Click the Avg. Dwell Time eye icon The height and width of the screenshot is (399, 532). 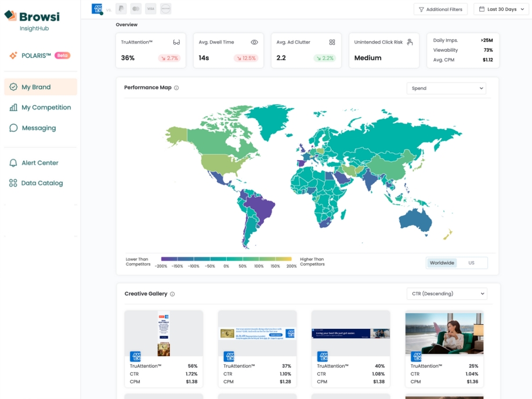pos(254,42)
